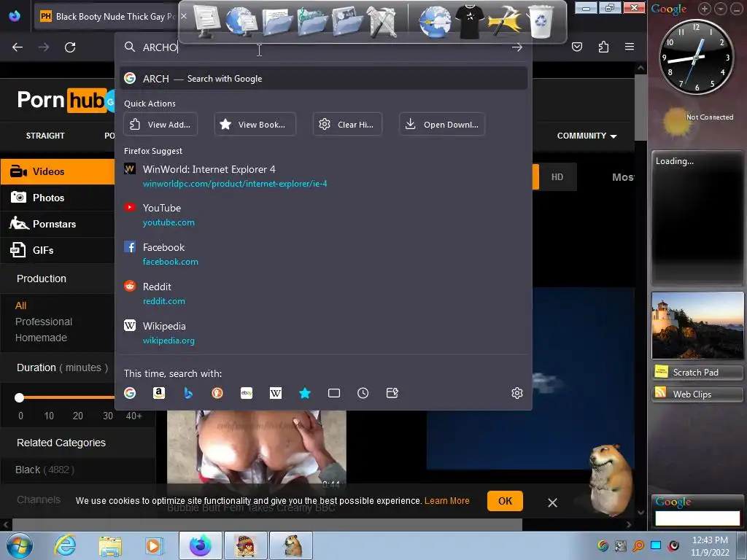The width and height of the screenshot is (747, 560).
Task: Select the GIFs sidebar item
Action: [x=57, y=250]
